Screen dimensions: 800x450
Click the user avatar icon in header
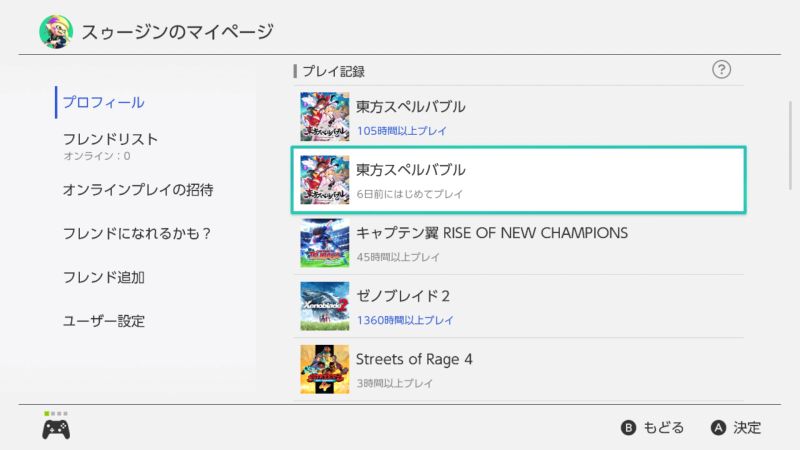point(55,33)
